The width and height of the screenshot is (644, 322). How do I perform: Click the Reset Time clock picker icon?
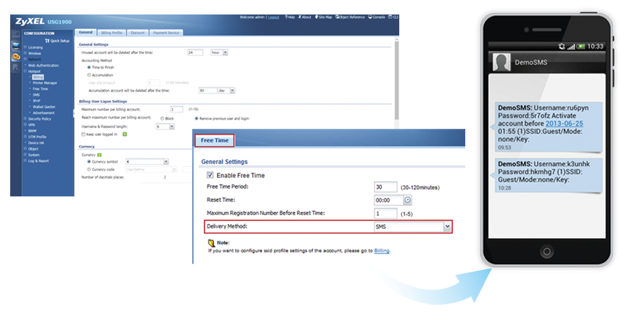407,200
